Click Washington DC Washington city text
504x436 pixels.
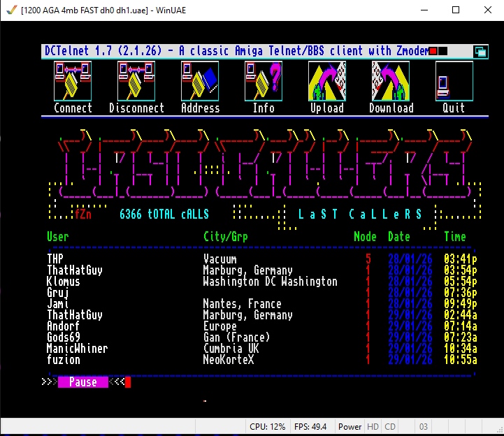pyautogui.click(x=271, y=282)
